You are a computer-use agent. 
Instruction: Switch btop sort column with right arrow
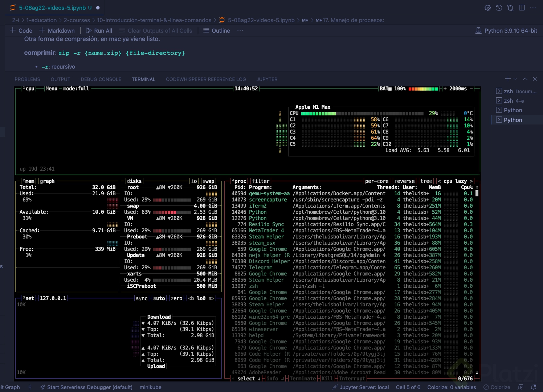tap(471, 181)
